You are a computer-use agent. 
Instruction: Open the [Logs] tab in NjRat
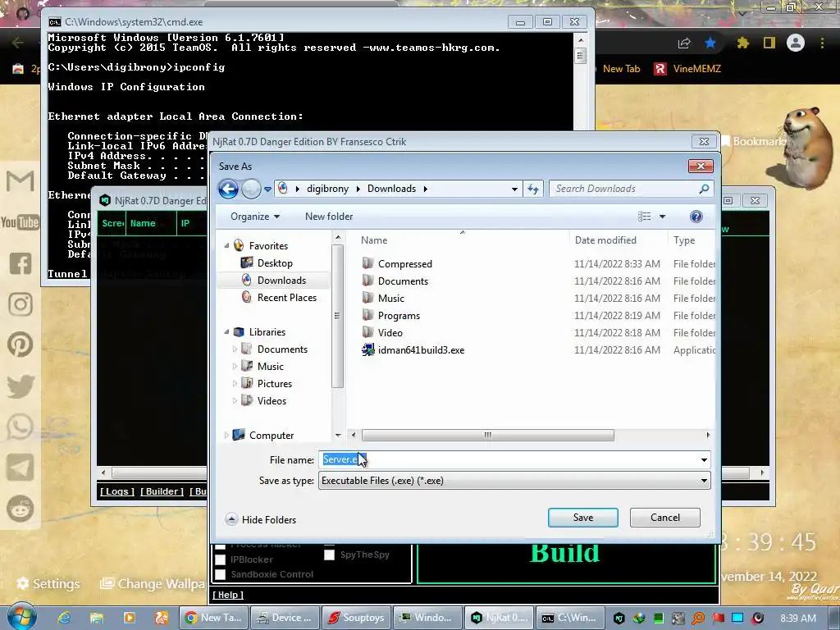pos(117,491)
